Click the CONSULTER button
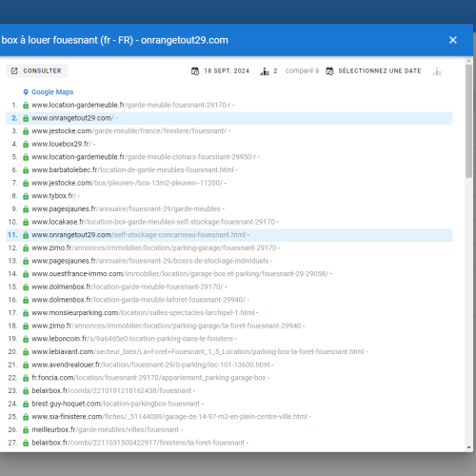The image size is (476, 476). [x=36, y=70]
